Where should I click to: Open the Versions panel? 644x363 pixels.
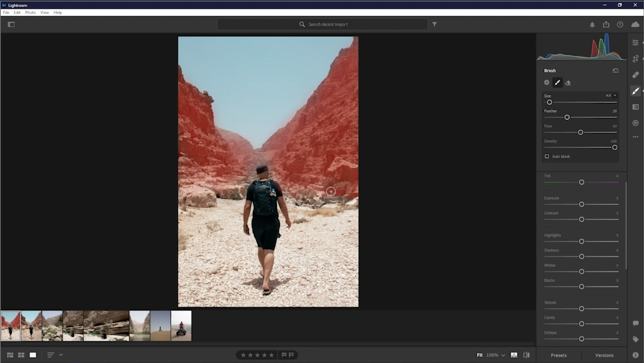[604, 355]
